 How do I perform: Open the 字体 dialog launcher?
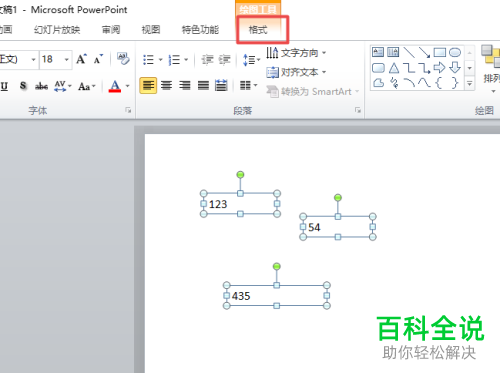point(128,110)
